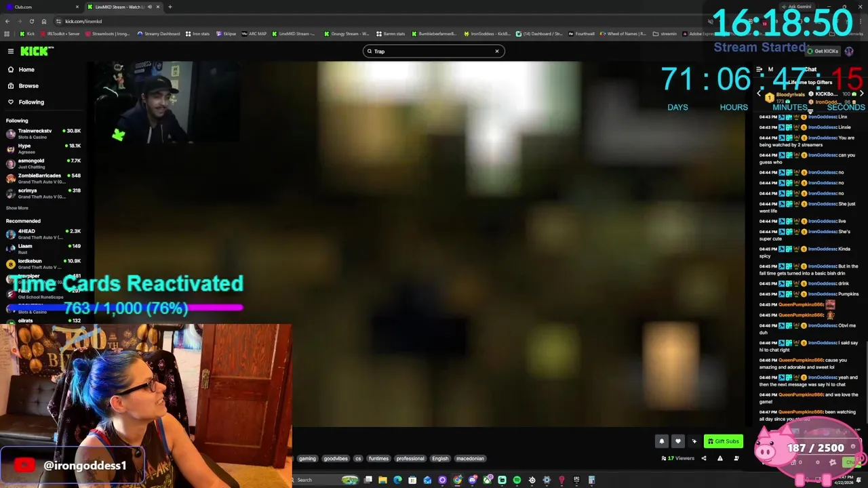Click the Gift Subs button
The image size is (868, 488).
click(x=723, y=441)
